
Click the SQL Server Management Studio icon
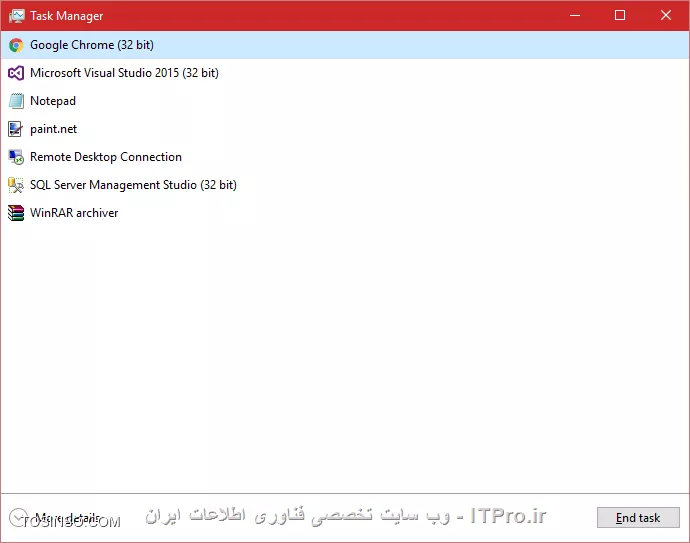(16, 185)
